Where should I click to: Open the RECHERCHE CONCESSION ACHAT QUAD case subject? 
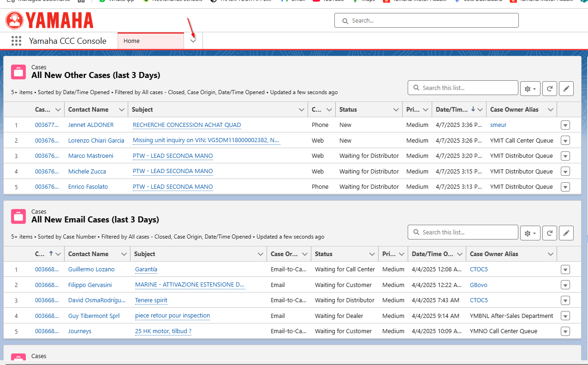187,125
